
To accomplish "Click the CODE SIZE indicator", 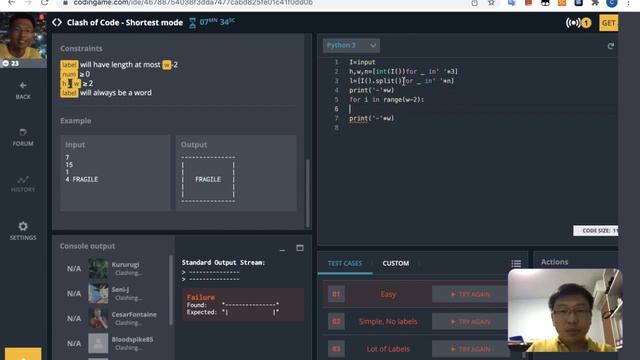I will coord(596,231).
